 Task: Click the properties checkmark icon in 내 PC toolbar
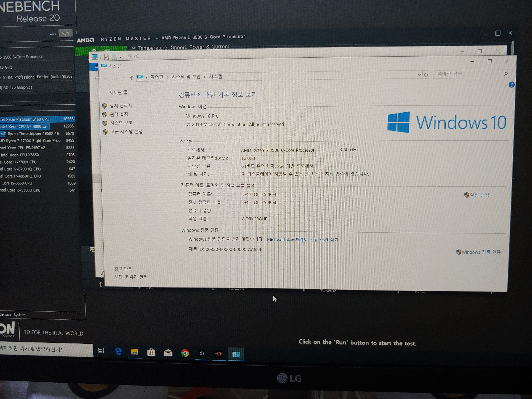(106, 57)
